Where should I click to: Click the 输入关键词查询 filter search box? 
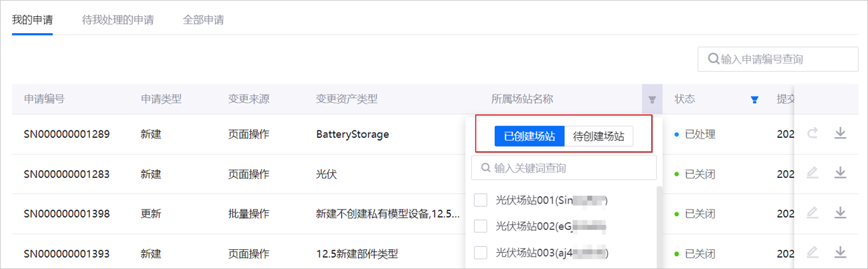[564, 168]
